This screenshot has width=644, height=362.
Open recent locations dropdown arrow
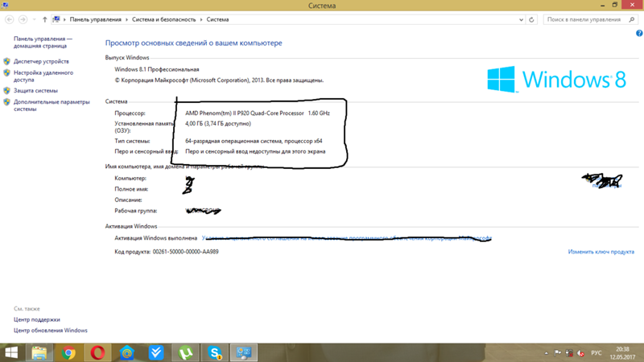(34, 19)
